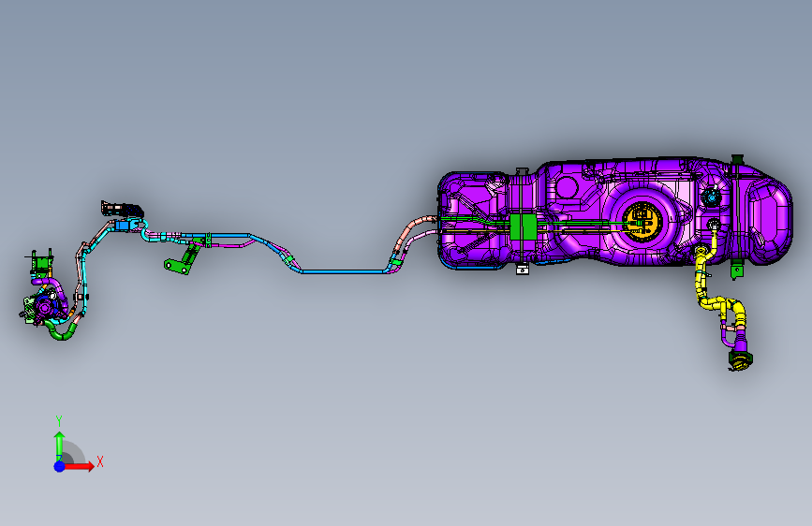Select the long blue horizontal fuel line

click(343, 271)
